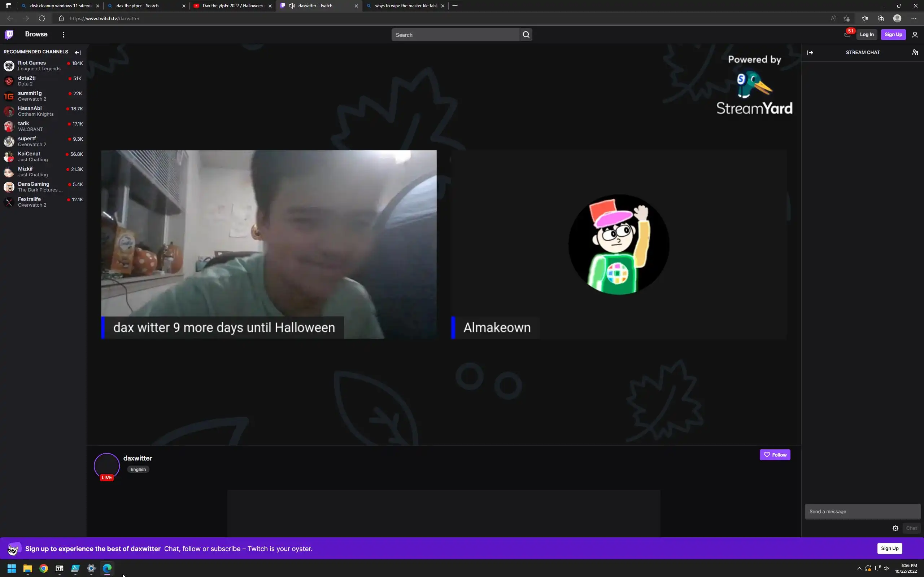Click the purple Follow button
Screen dimensions: 924x577
(775, 455)
